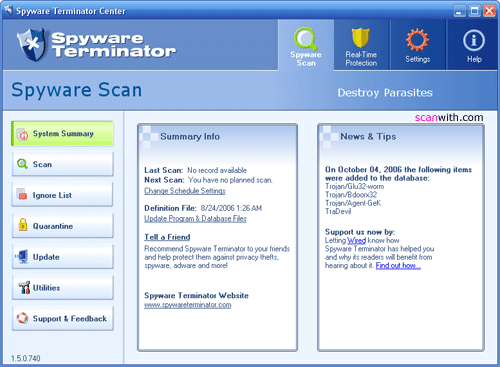Click the Utilities tools icon

click(x=24, y=287)
